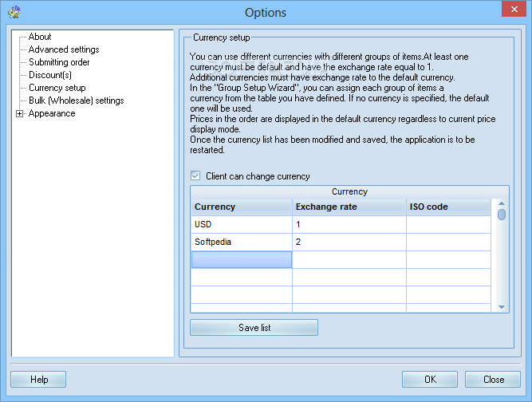532x402 pixels.
Task: Click scroll down arrow in currency table
Action: [x=502, y=307]
